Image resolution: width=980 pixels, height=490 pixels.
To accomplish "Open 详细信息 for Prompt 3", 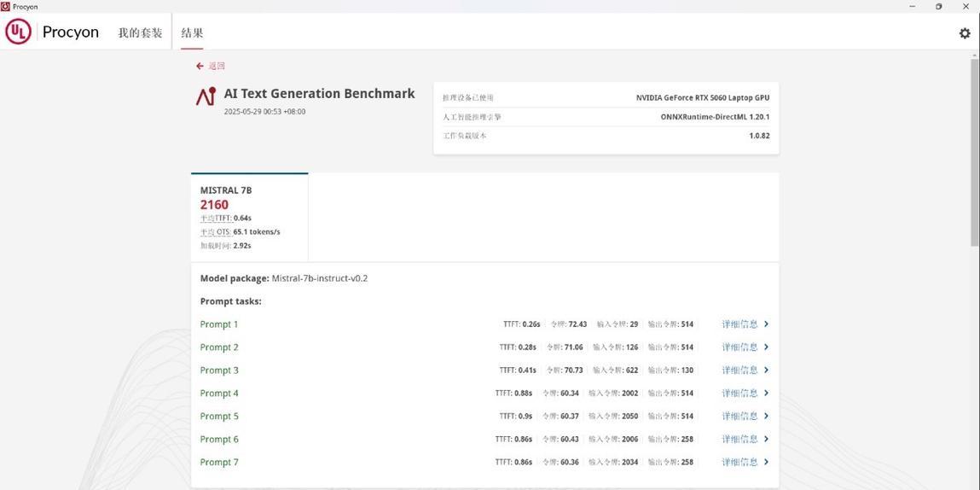I will pyautogui.click(x=739, y=370).
